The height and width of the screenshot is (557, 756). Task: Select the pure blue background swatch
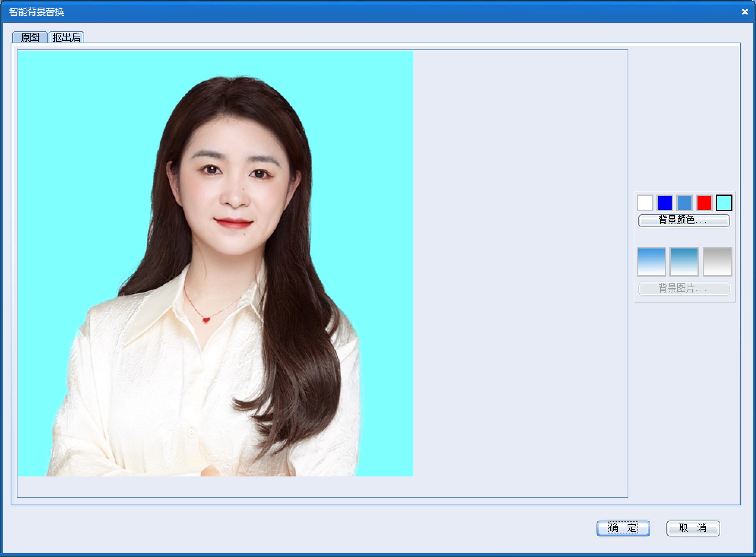[x=664, y=203]
